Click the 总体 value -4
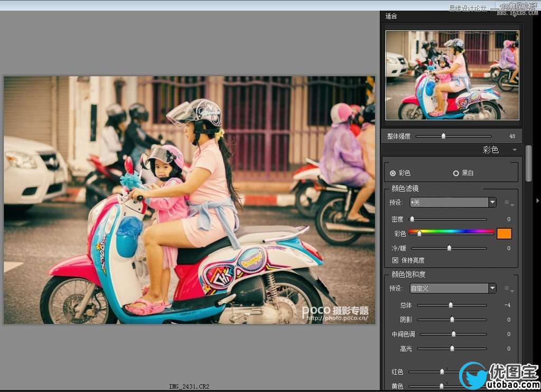 (507, 305)
